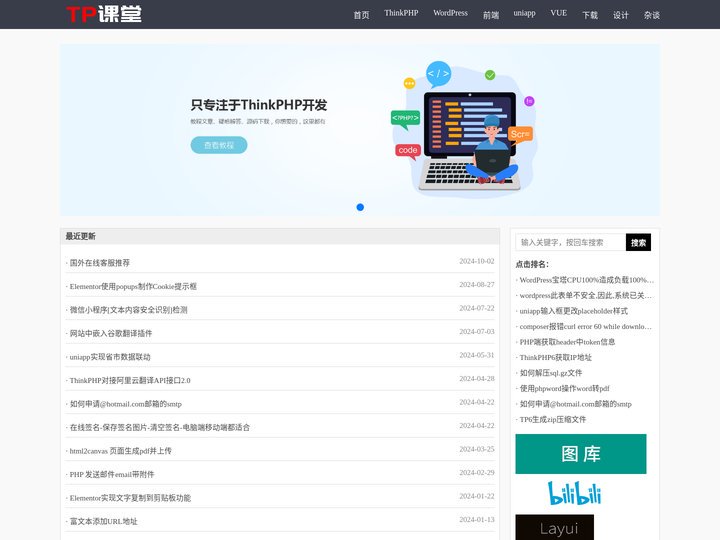
Task: Click the 点击排名 heading
Action: click(532, 264)
